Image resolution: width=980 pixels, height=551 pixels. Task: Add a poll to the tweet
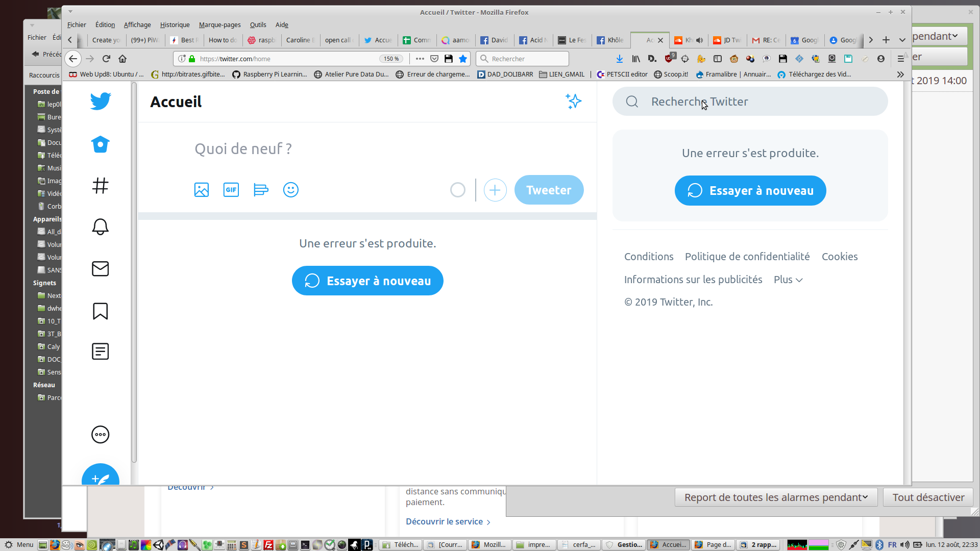pos(261,190)
